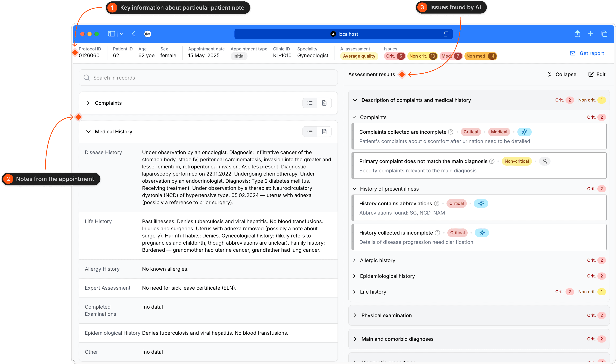Click the Search in records field

[x=208, y=78]
